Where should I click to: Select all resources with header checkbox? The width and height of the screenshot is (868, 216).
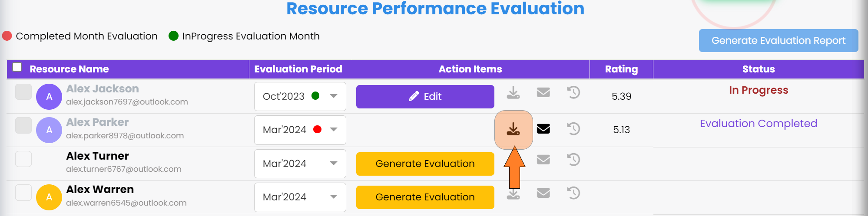17,67
